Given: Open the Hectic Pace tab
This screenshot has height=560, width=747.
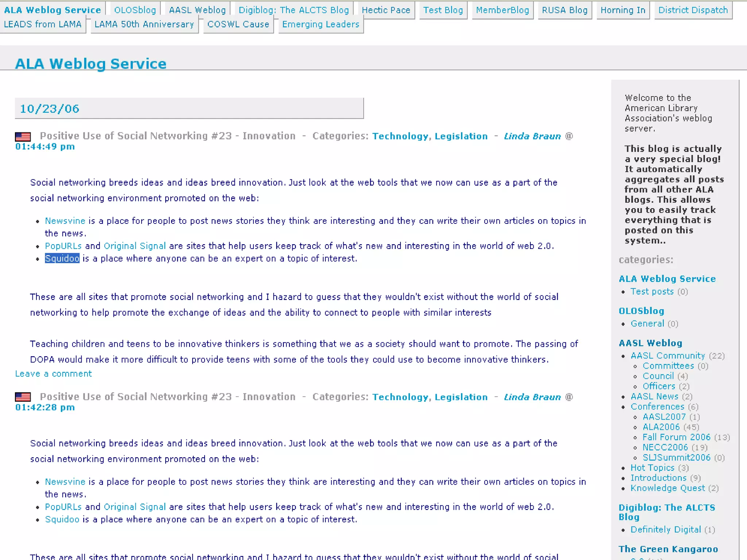Looking at the screenshot, I should [386, 10].
